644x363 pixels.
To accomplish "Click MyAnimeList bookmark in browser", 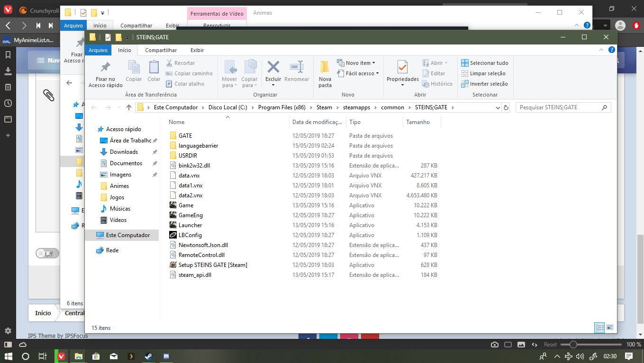I will pos(29,40).
